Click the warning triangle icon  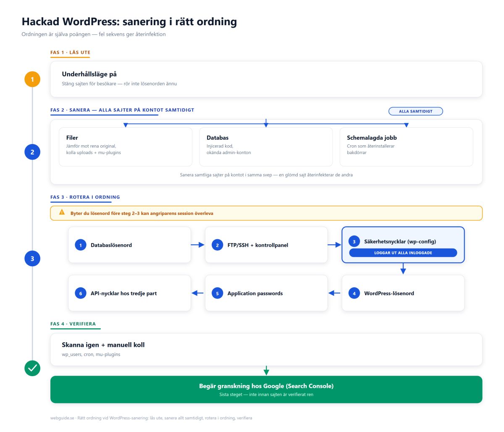click(62, 213)
